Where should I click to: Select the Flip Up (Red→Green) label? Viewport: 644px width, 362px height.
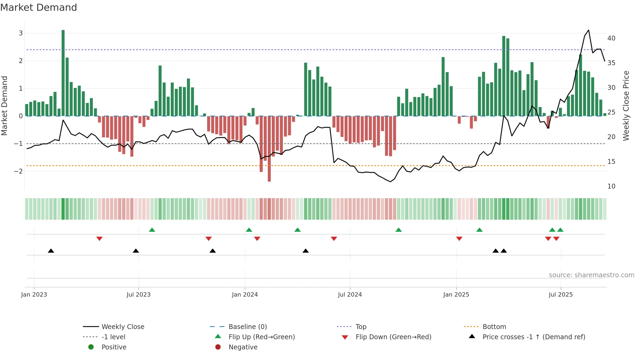[x=262, y=337]
